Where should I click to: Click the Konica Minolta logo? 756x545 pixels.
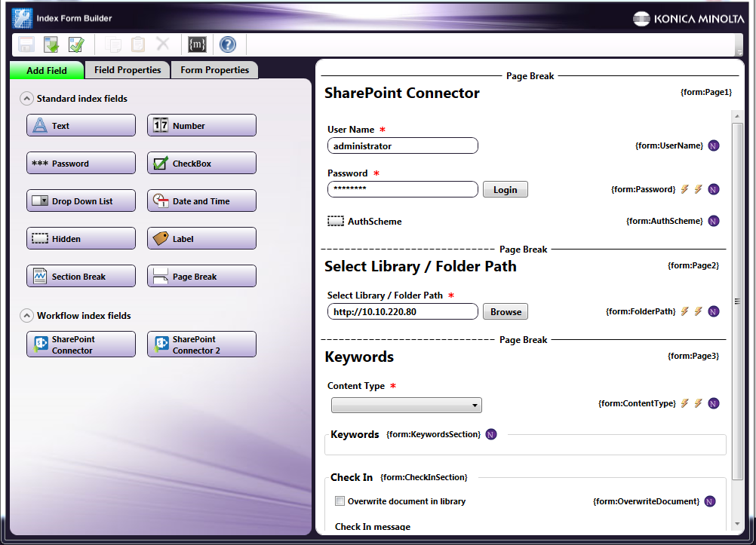689,19
